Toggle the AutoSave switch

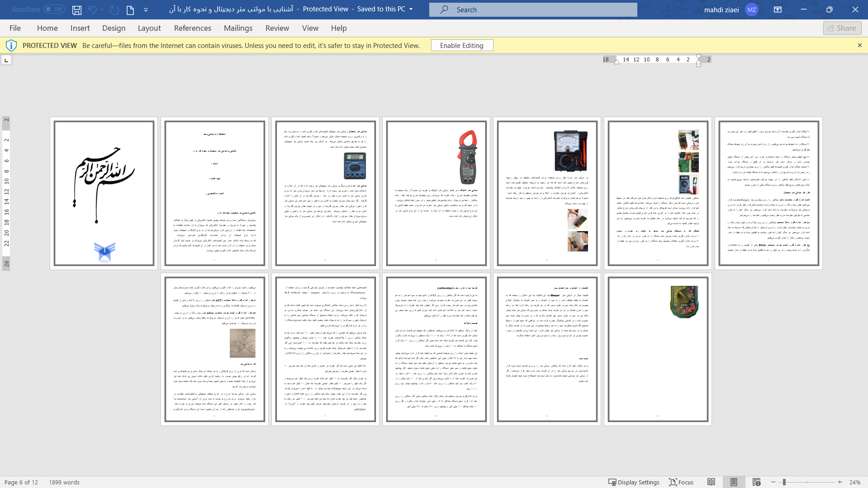[x=54, y=9]
